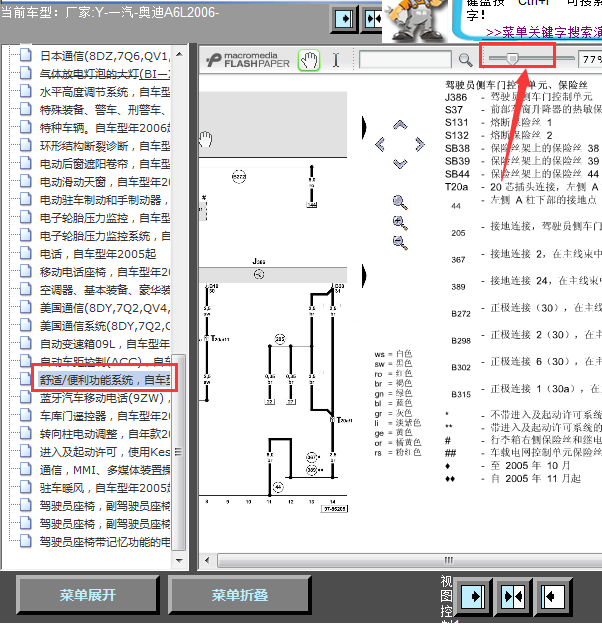Viewport: 602px width, 628px height.
Task: Open tree item 自动变速箱09L
Action: (105, 344)
